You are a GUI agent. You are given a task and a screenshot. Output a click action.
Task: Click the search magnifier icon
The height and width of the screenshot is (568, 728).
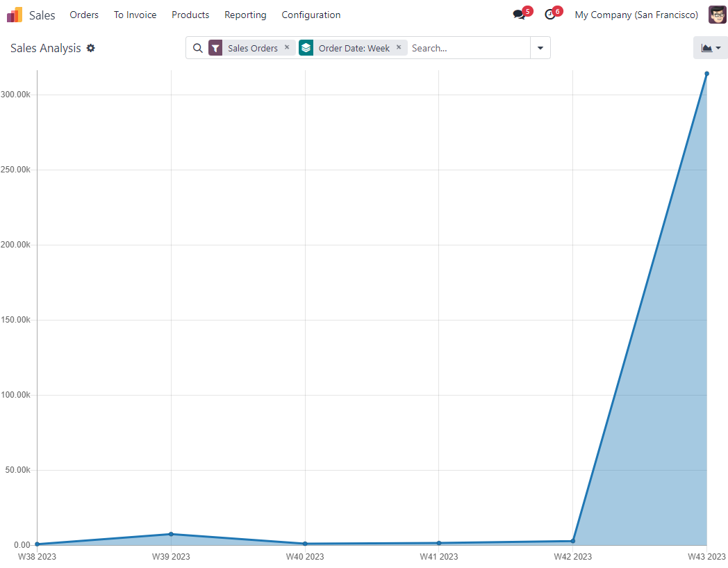click(x=197, y=48)
